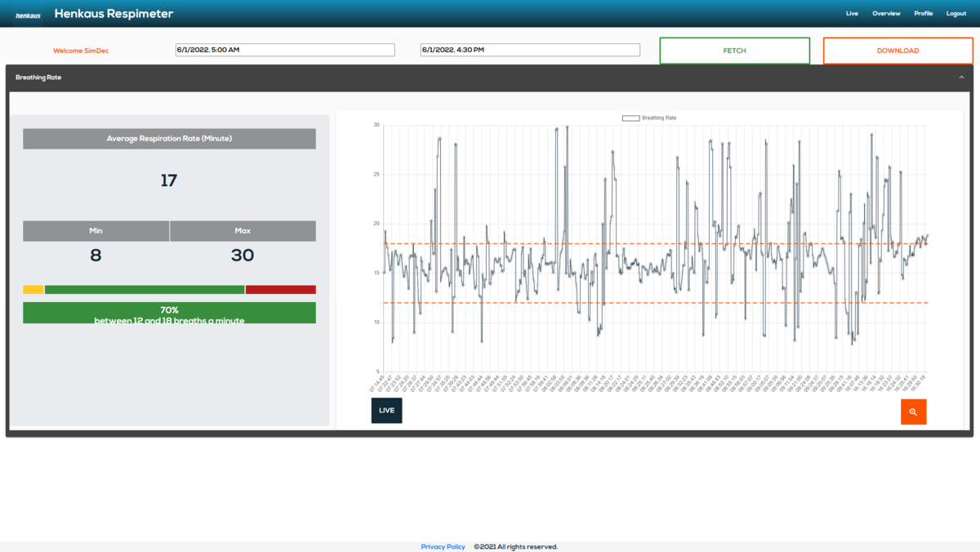Select the Min column header
This screenshot has height=552, width=980.
pyautogui.click(x=96, y=230)
